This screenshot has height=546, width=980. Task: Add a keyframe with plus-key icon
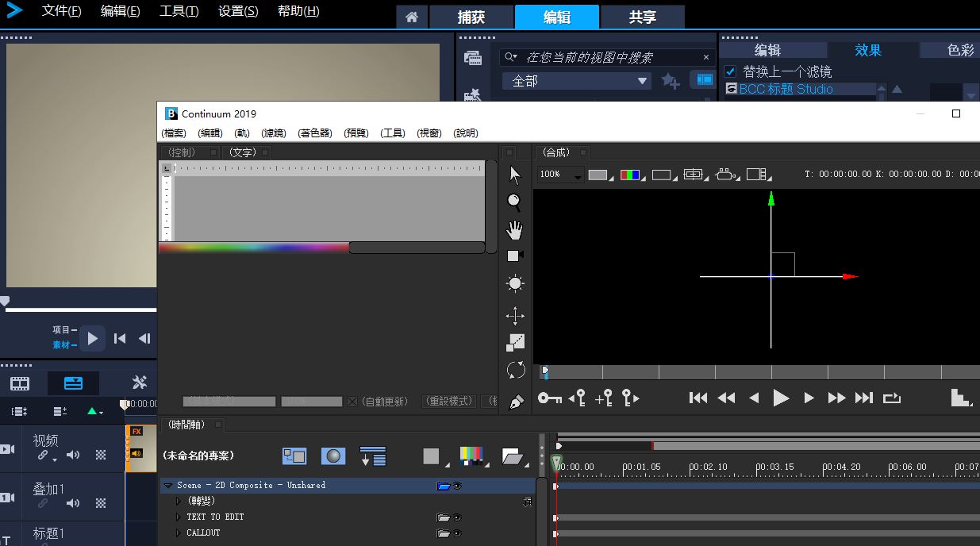point(604,398)
